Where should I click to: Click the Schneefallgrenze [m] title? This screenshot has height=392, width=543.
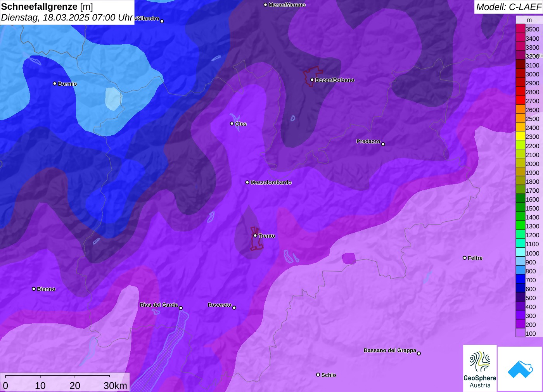[x=47, y=7]
